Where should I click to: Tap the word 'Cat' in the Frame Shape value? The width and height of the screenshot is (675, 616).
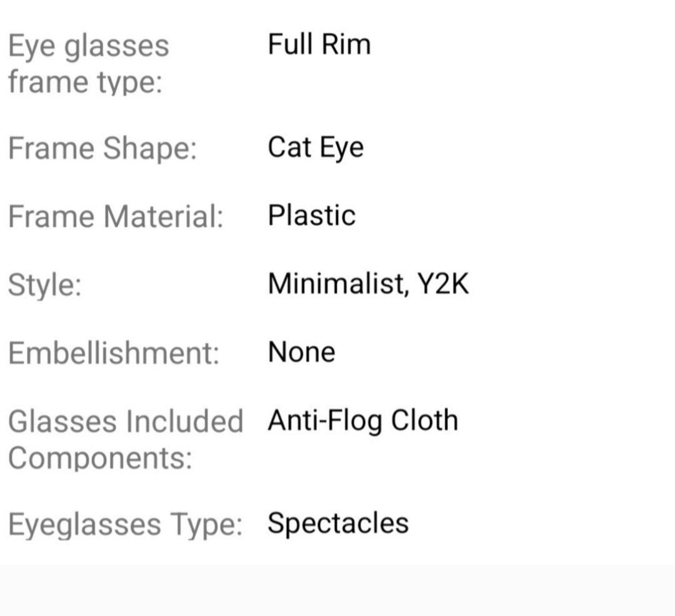coord(289,148)
